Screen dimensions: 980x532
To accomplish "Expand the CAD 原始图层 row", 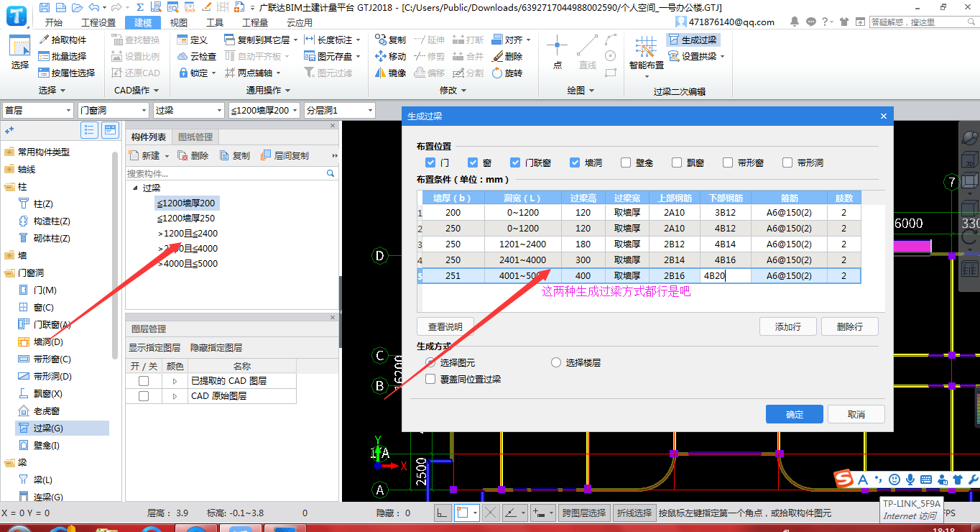I will click(x=175, y=396).
